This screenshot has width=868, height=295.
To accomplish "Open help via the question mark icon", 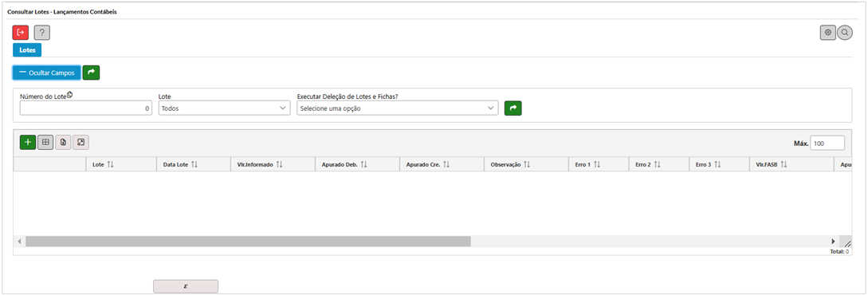I will (x=42, y=33).
